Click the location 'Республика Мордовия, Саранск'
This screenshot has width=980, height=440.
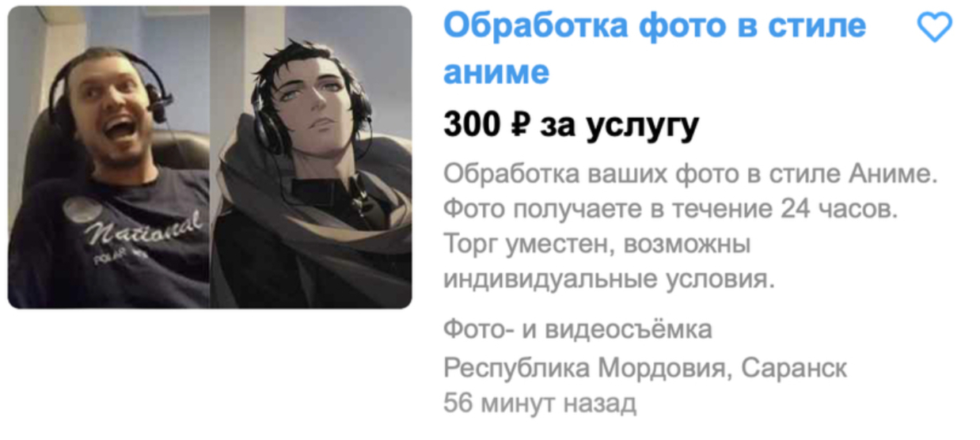tap(645, 367)
